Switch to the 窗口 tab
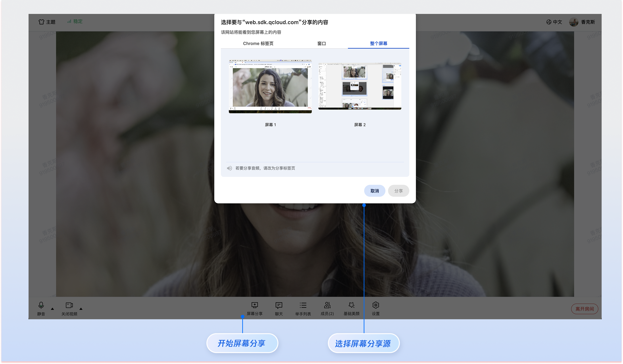Viewport: 623px width, 364px height. tap(321, 44)
